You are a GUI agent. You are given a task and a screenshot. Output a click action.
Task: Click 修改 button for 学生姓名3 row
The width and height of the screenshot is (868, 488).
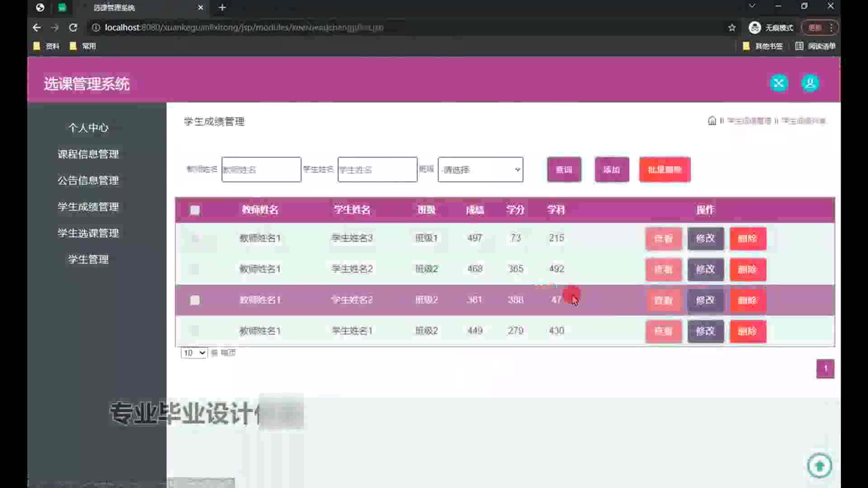coord(705,238)
